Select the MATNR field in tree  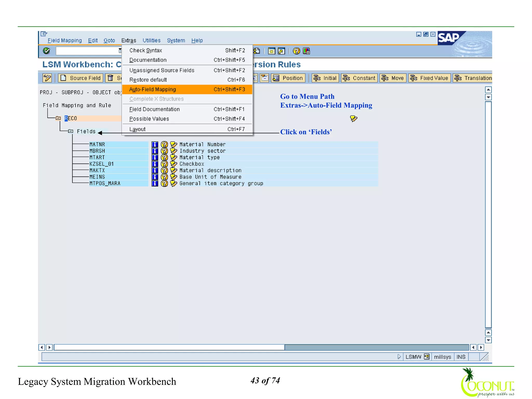click(119, 144)
